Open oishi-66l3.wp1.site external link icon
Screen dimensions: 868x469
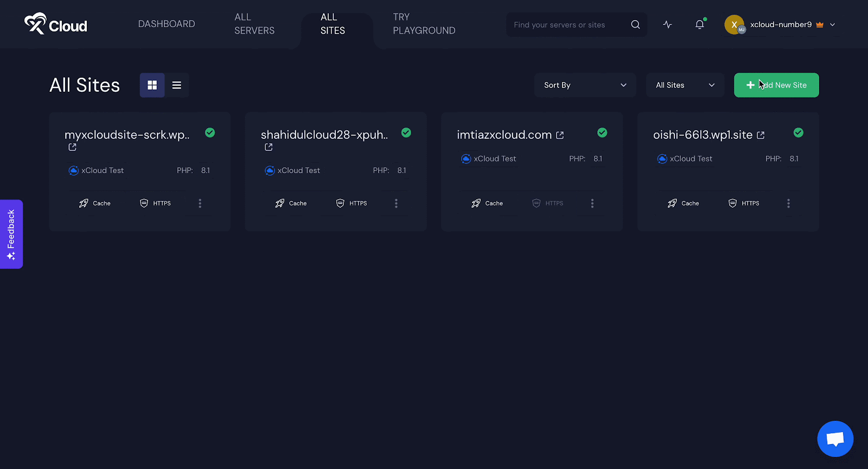click(x=761, y=135)
